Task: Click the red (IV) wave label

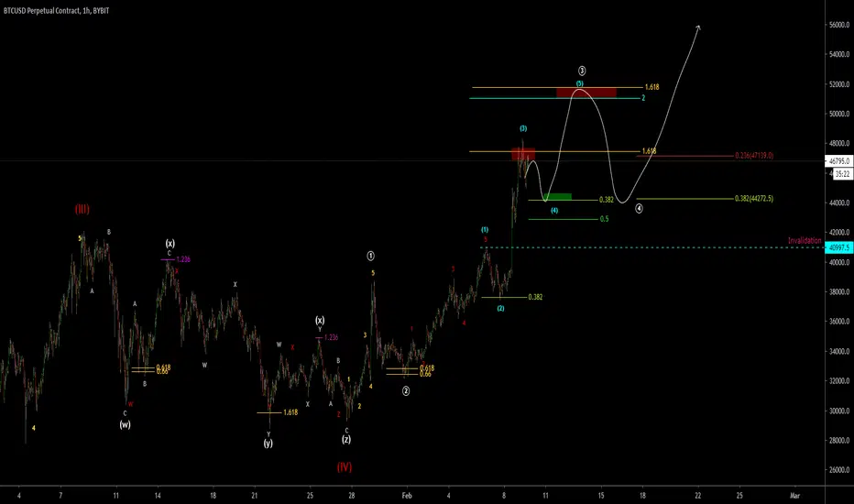Action: (345, 466)
